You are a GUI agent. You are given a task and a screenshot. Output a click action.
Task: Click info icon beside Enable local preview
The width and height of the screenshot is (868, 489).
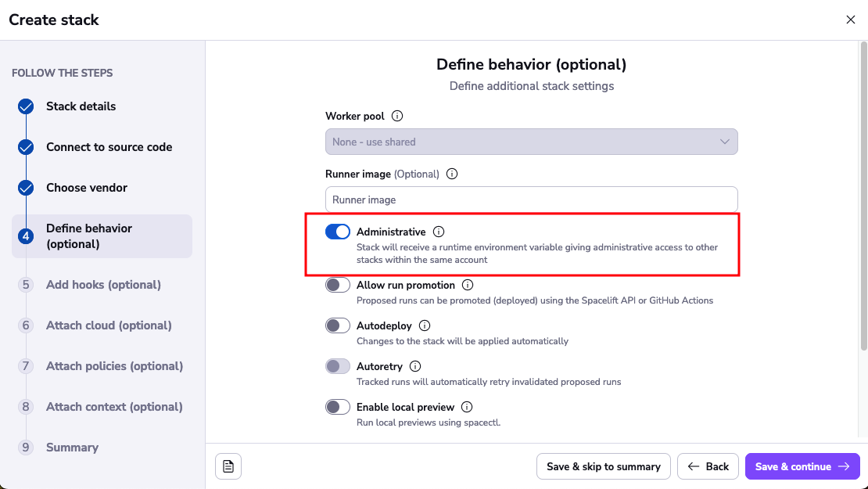pyautogui.click(x=467, y=407)
